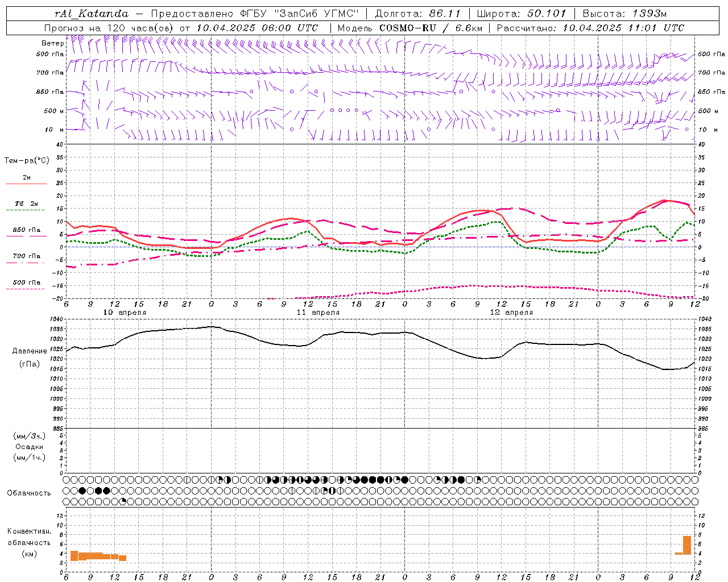Click the '700 гПа' entry in temperature legend

coord(26,256)
